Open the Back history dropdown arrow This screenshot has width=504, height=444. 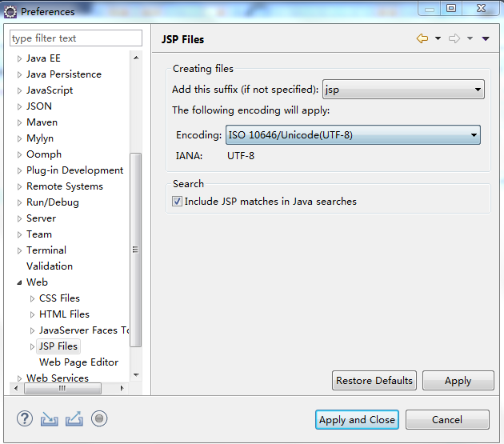(438, 38)
